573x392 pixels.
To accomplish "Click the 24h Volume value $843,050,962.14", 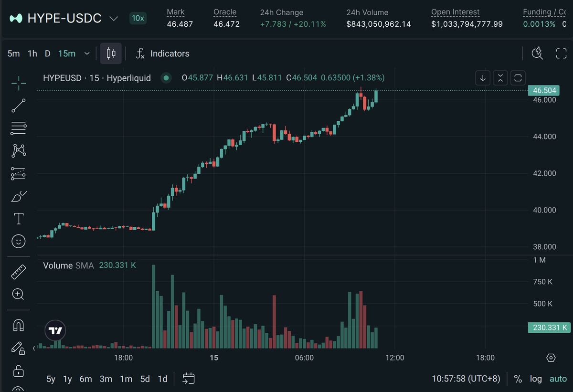I will point(379,24).
